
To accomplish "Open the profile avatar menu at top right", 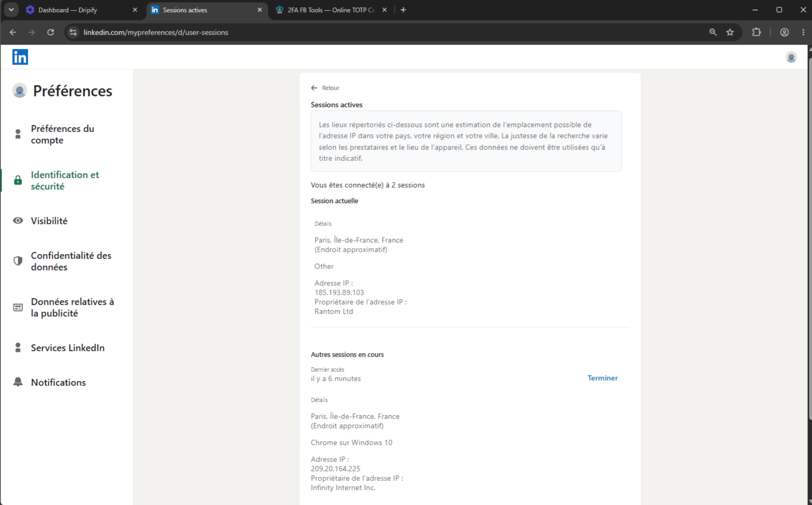I will [x=791, y=57].
